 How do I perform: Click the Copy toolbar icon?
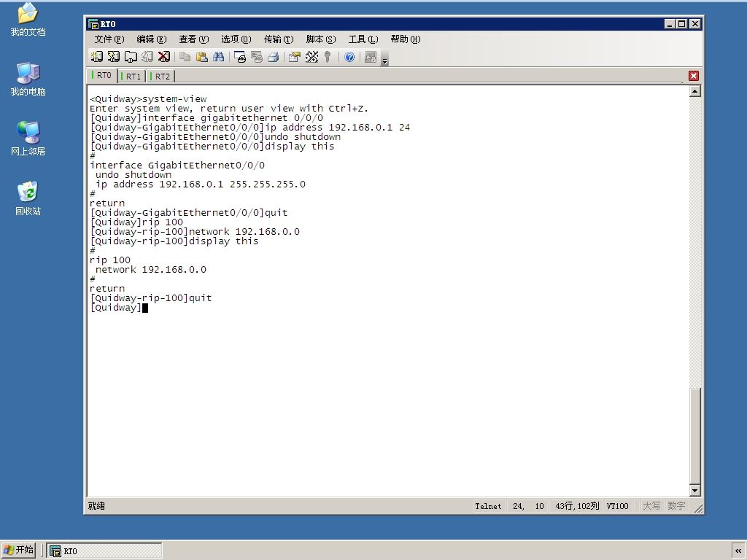click(x=185, y=57)
